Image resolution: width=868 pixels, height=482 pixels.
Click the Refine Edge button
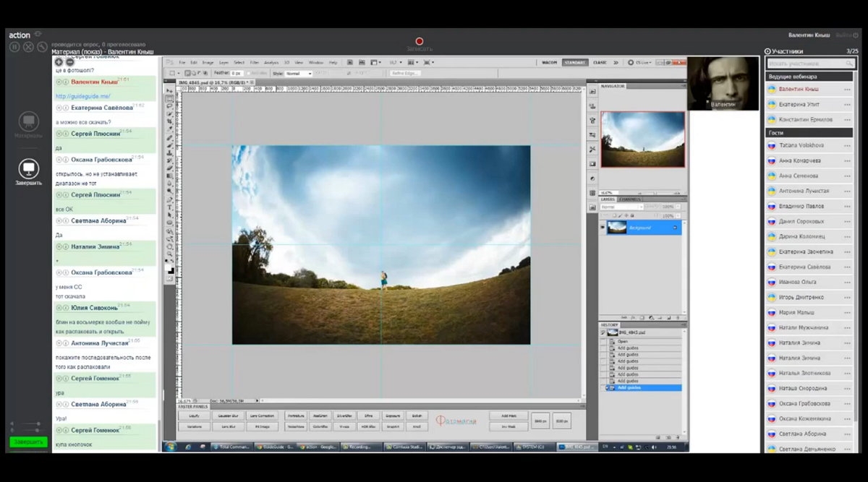(405, 73)
